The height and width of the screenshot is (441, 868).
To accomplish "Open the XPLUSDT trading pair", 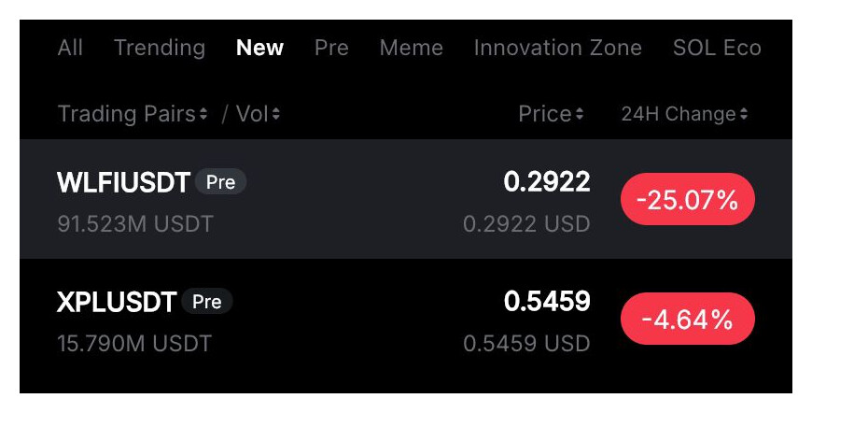I will 117,302.
